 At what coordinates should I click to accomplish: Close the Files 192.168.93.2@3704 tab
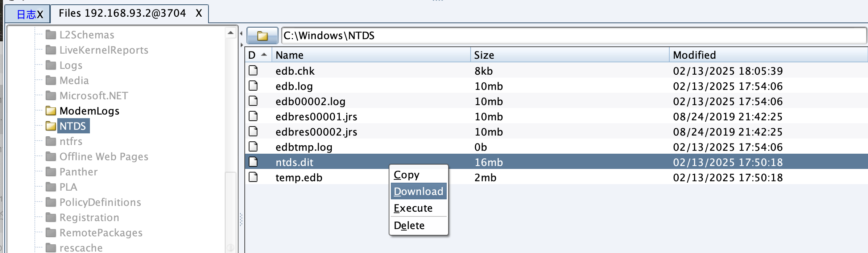[x=199, y=13]
